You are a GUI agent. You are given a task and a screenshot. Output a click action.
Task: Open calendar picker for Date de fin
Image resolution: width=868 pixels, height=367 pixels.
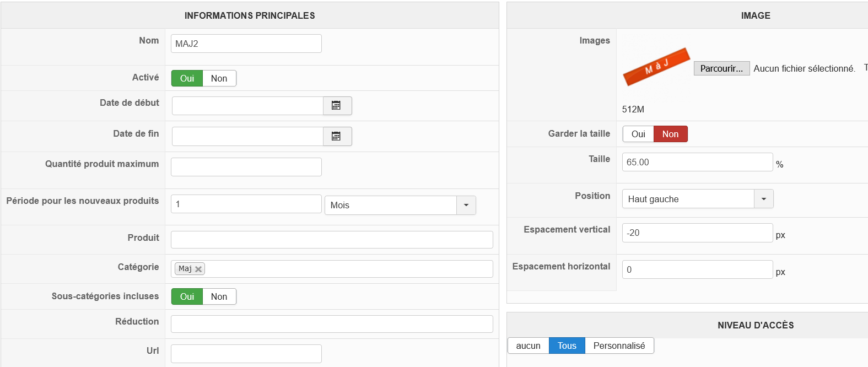point(337,137)
